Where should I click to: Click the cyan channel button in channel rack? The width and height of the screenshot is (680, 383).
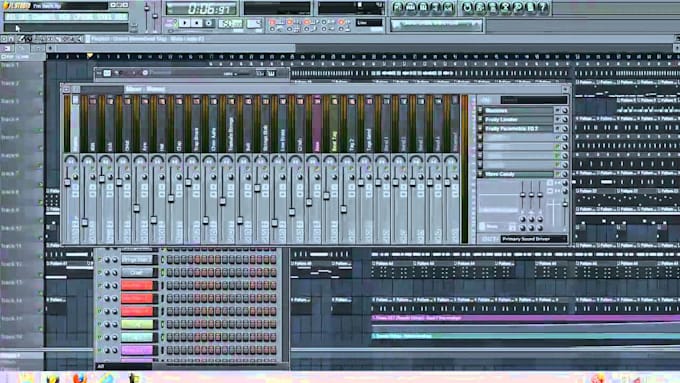click(x=137, y=337)
